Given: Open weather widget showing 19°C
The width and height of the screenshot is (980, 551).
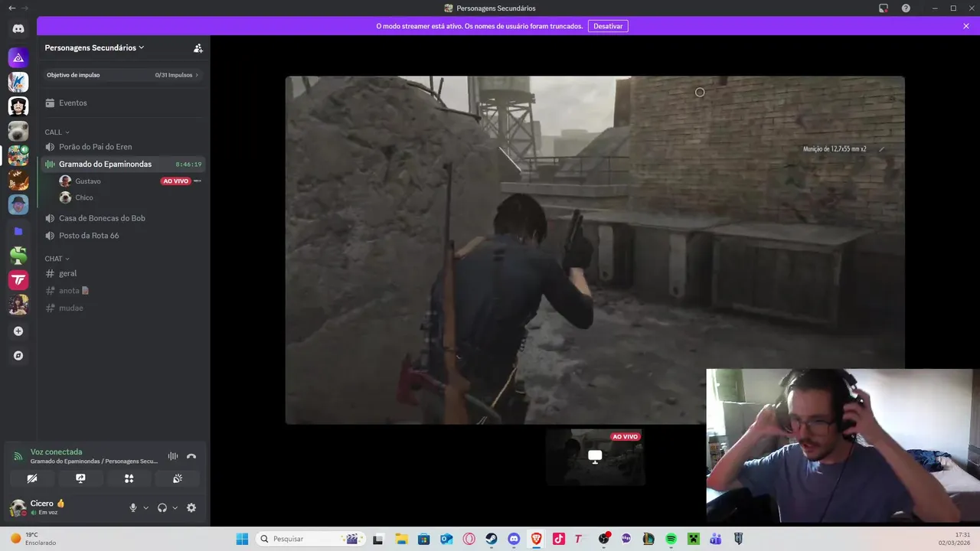Looking at the screenshot, I should [x=32, y=539].
